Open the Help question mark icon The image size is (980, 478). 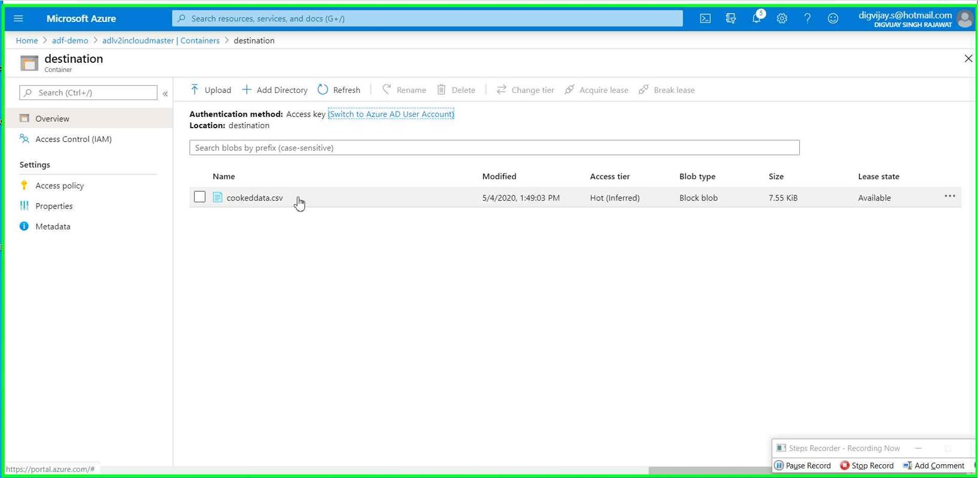[x=808, y=19]
